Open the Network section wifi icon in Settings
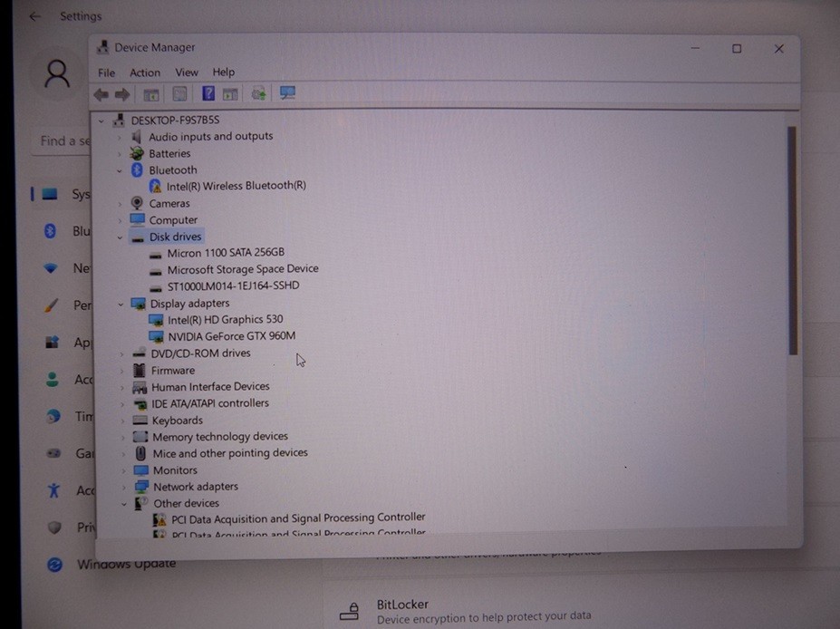Viewport: 840px width, 629px height. click(x=51, y=268)
